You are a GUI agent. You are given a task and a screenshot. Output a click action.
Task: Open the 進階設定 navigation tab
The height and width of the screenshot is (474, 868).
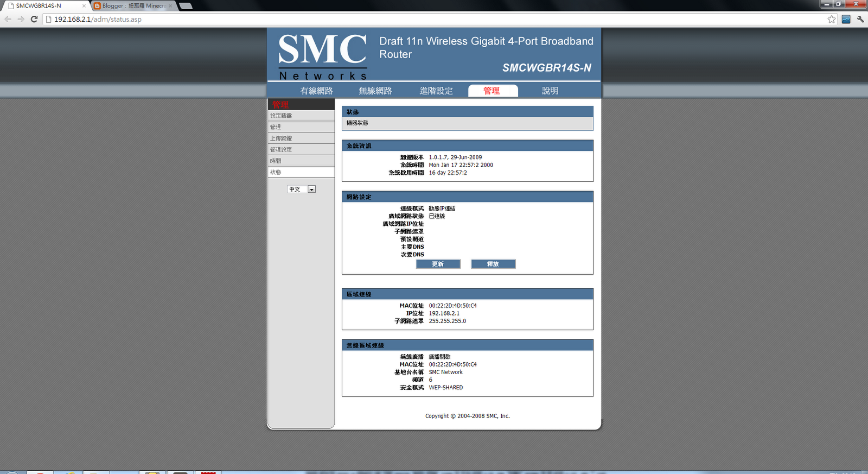click(x=436, y=91)
